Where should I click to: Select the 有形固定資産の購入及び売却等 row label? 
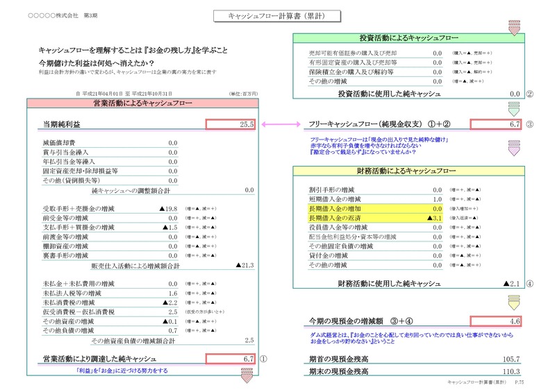pyautogui.click(x=353, y=62)
